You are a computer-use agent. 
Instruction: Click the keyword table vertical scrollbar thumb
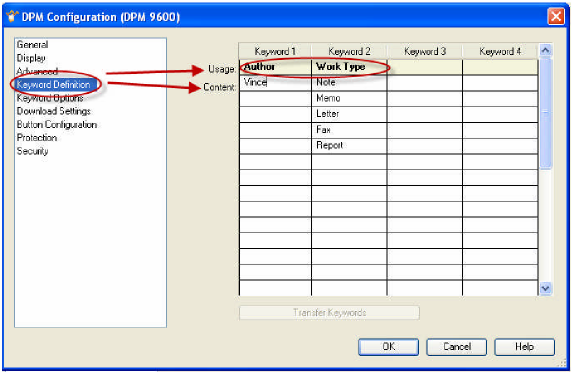tap(545, 113)
